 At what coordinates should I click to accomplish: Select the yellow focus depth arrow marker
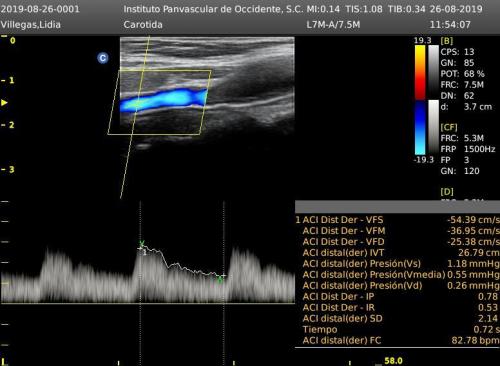[x=4, y=102]
